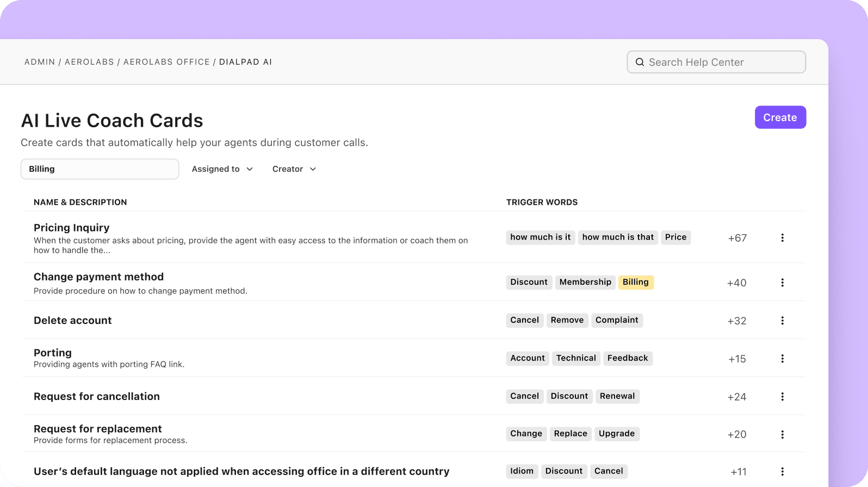Open more options for Request for cancellation row
868x487 pixels.
click(x=782, y=397)
